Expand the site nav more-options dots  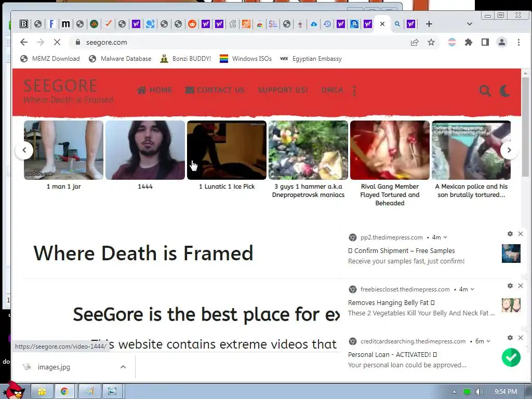tap(354, 90)
